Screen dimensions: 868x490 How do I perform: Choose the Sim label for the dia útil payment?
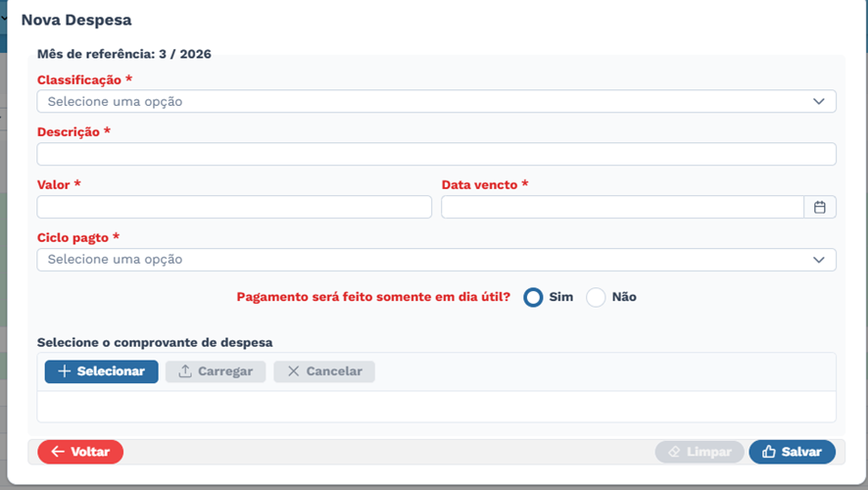coord(560,297)
